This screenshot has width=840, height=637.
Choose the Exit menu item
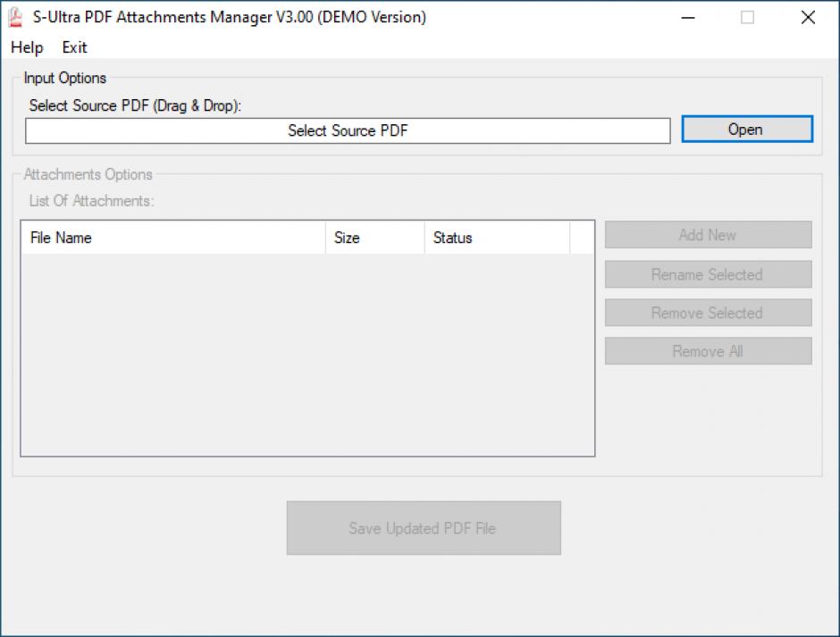click(74, 47)
